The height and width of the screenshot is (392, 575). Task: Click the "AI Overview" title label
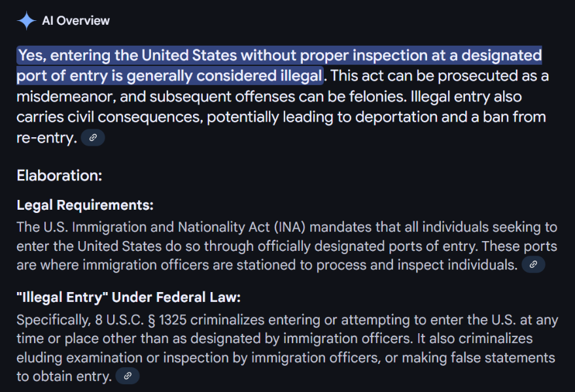(x=76, y=21)
